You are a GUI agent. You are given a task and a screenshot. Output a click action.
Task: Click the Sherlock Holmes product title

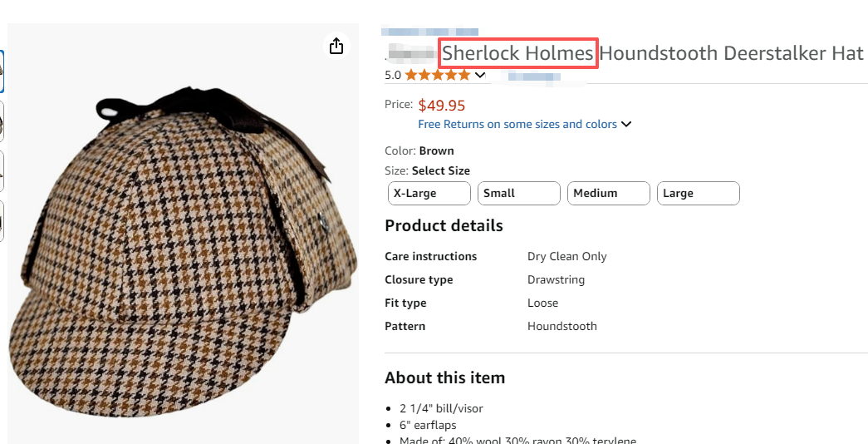(518, 53)
